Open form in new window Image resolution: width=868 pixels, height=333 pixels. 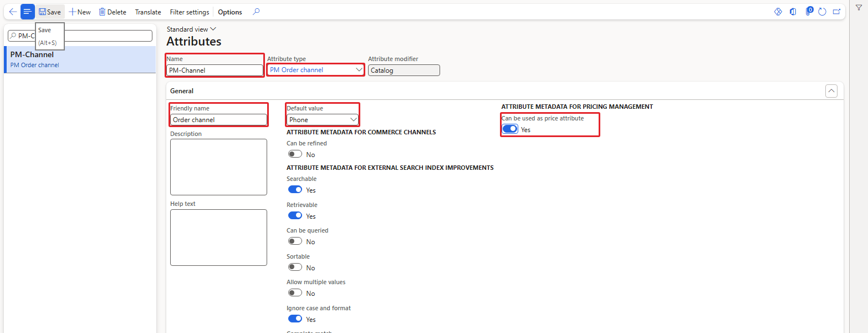837,12
